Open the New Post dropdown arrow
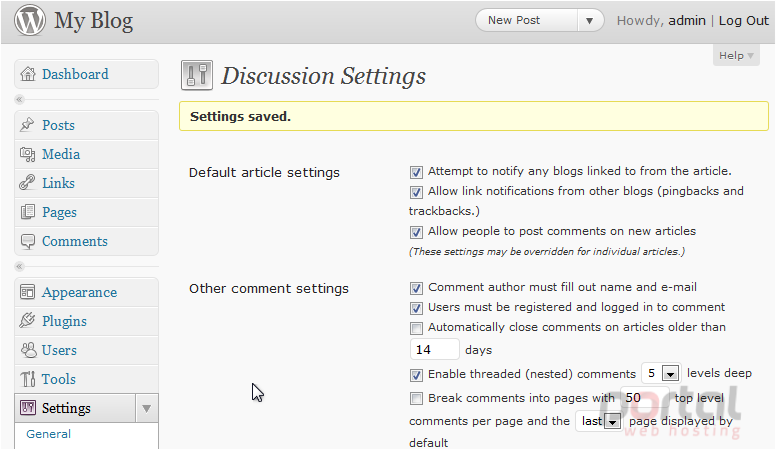Viewport: 776px width, 450px height. (x=589, y=21)
